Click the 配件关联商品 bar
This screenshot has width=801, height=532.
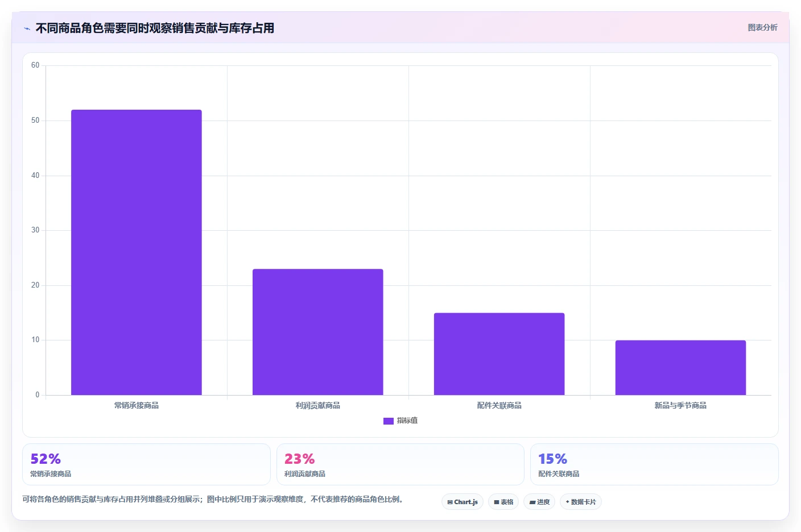(x=499, y=354)
